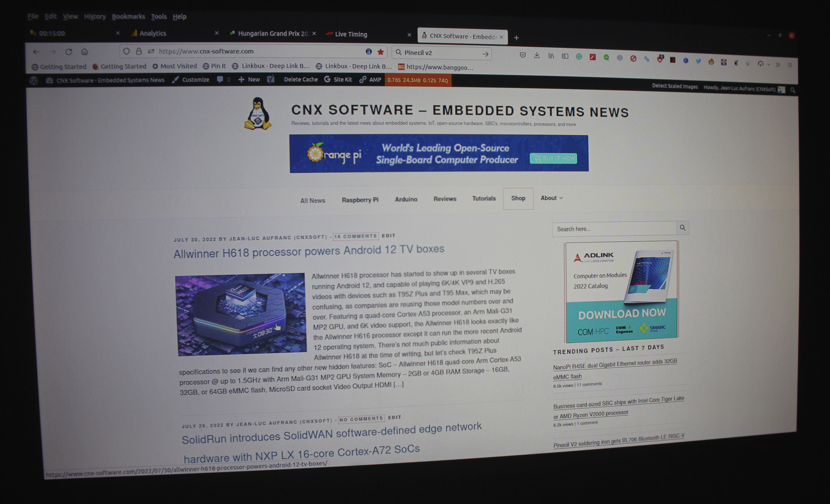Screen dimensions: 830x504
Task: Click the admin bar search magnifier icon
Action: [x=793, y=90]
